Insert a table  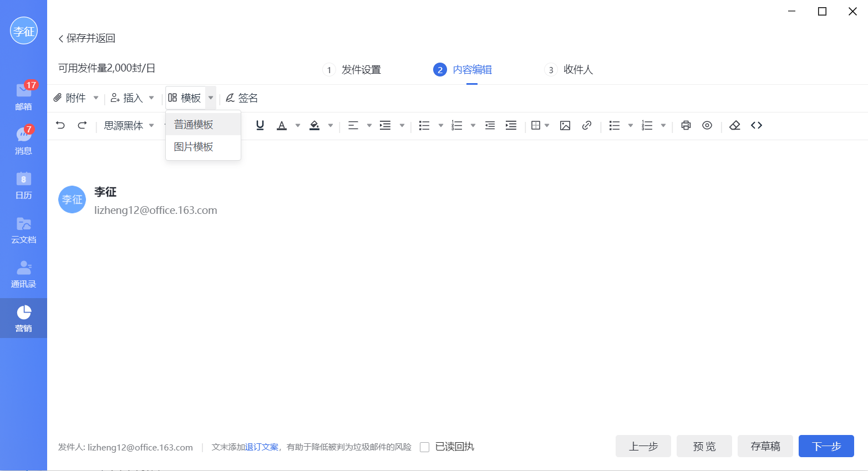coord(536,125)
